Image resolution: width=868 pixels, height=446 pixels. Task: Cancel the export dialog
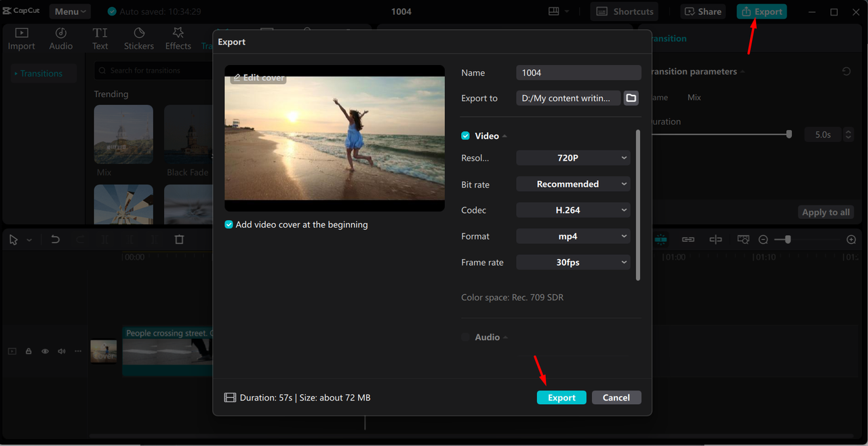[616, 398]
